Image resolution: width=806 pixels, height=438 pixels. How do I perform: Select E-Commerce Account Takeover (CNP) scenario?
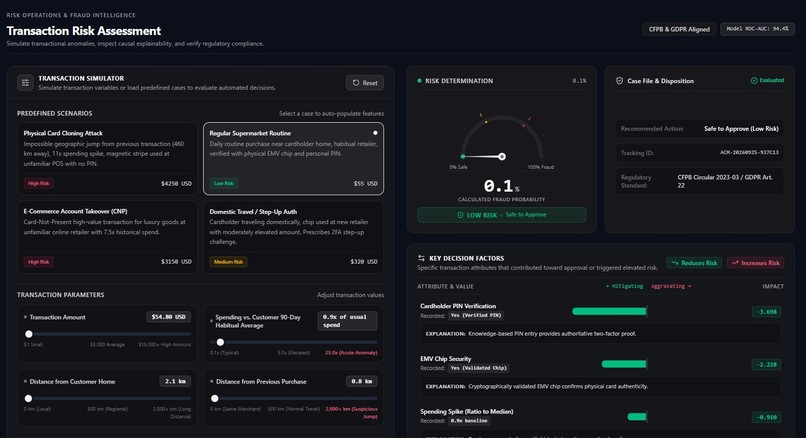(107, 237)
